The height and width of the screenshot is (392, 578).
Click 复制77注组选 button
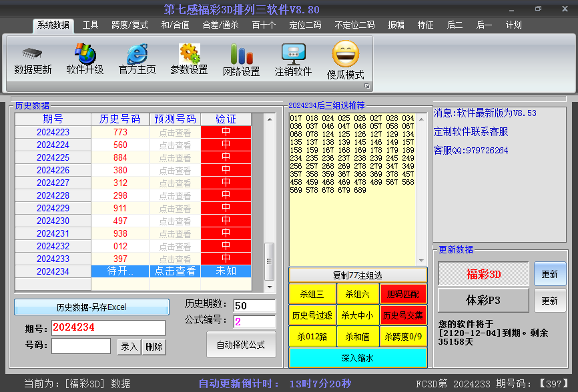358,275
